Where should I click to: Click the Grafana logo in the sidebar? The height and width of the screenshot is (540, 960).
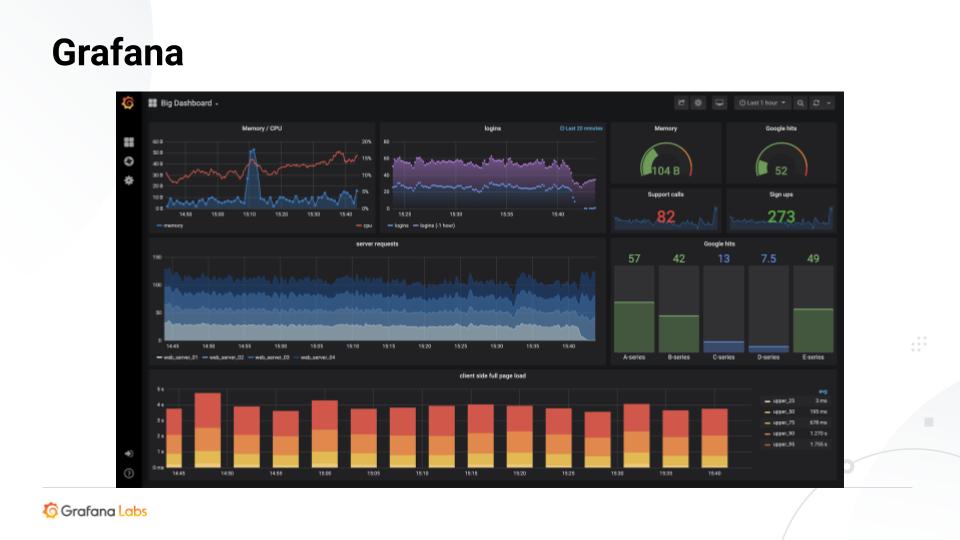click(128, 103)
